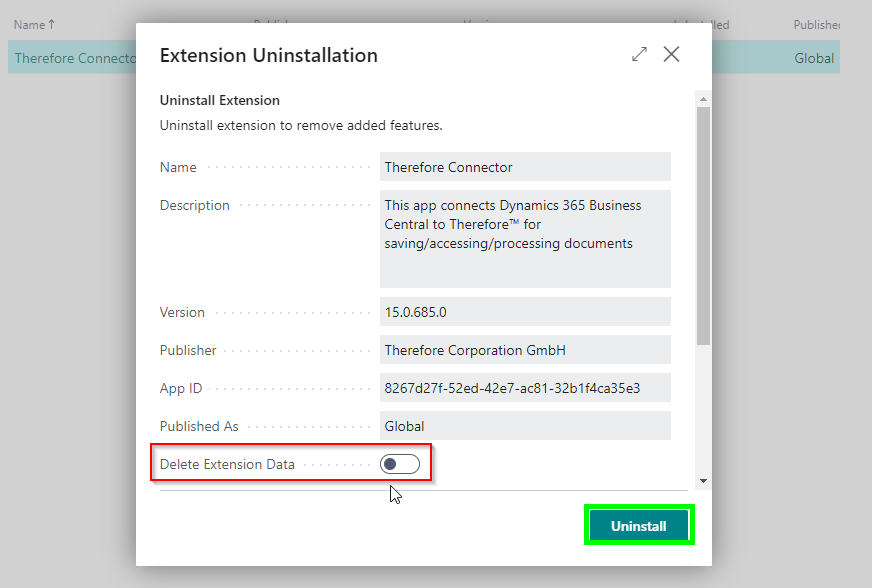Select the Therefore Connector row in list

point(72,58)
